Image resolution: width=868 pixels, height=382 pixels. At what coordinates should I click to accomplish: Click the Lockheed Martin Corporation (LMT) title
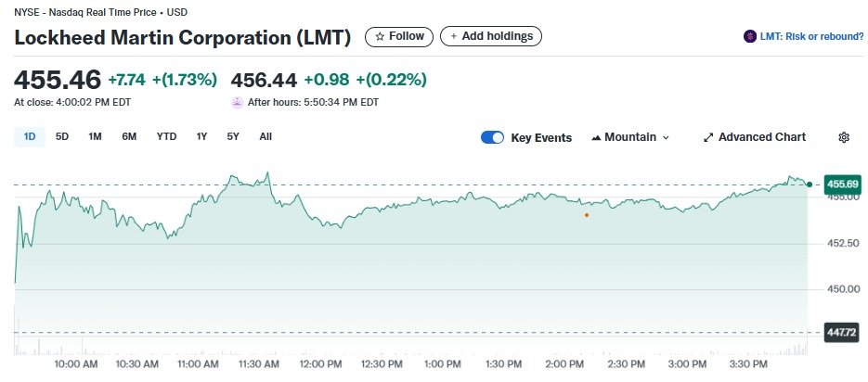tap(183, 38)
